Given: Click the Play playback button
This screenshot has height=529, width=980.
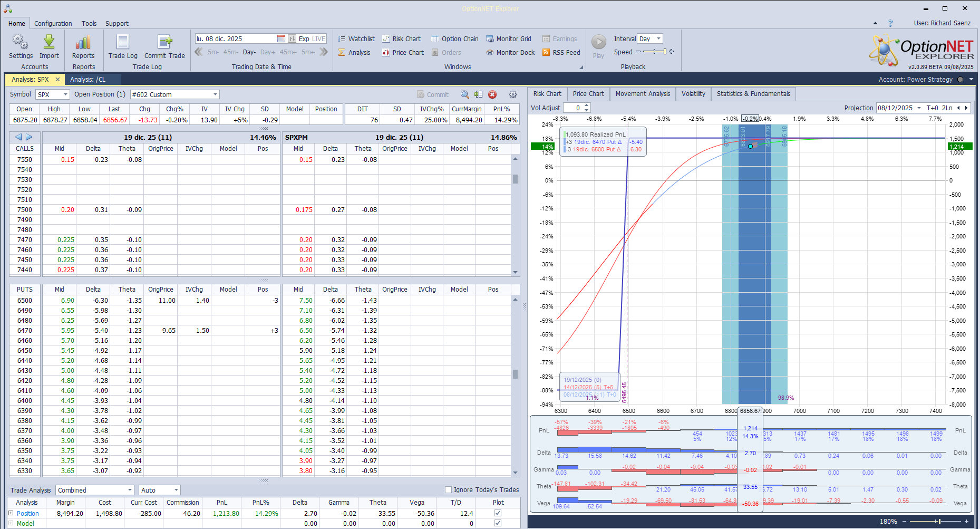Looking at the screenshot, I should 598,46.
